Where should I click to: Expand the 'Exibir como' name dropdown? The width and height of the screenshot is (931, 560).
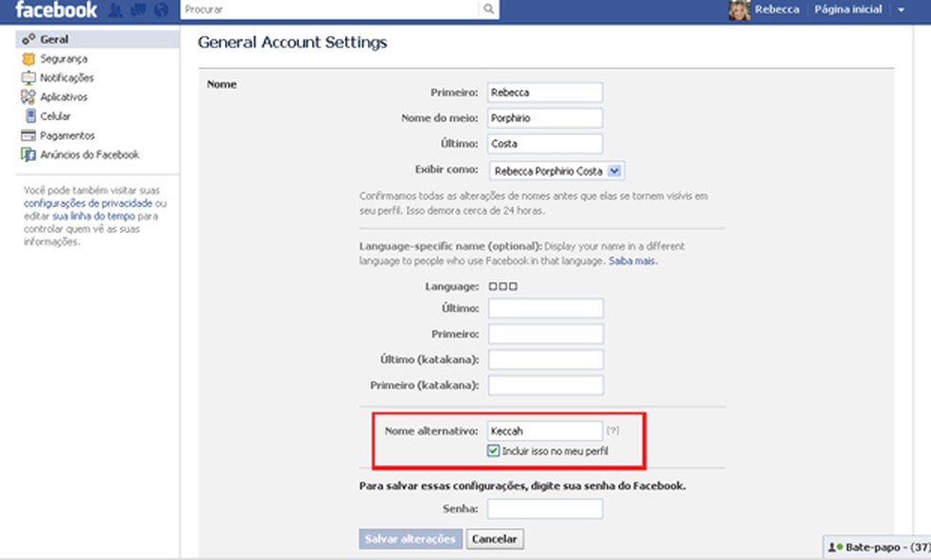coord(614,171)
